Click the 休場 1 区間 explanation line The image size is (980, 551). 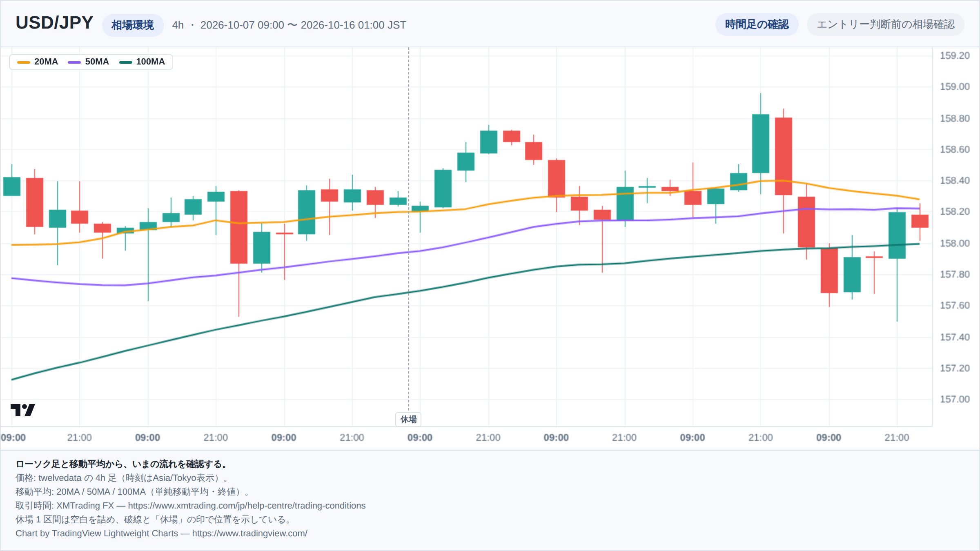pyautogui.click(x=154, y=519)
